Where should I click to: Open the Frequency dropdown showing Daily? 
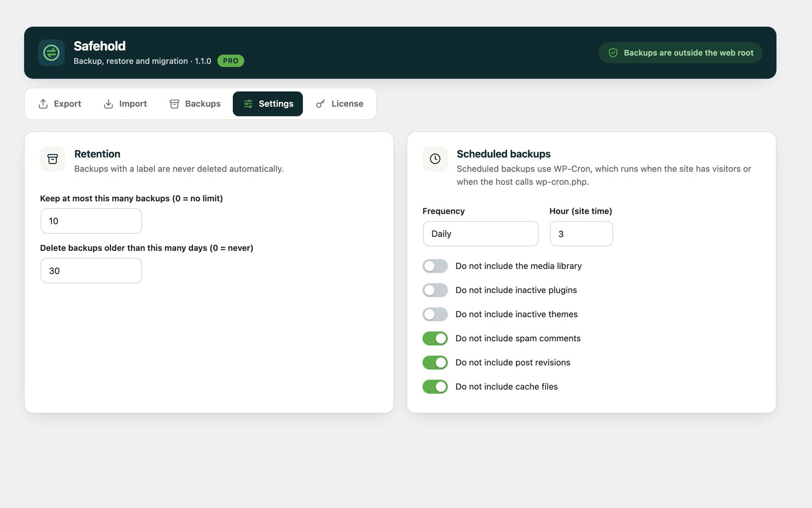tap(481, 234)
